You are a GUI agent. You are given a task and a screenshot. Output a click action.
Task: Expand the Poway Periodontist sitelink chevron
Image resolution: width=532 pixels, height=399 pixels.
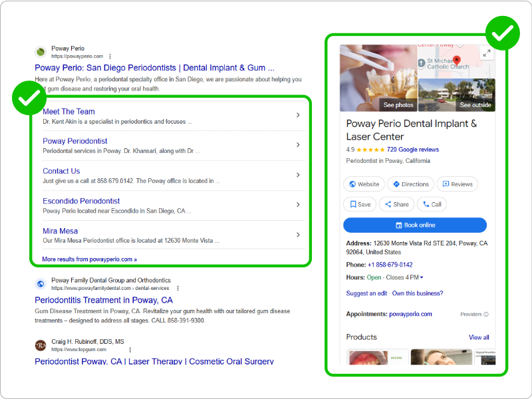point(298,145)
